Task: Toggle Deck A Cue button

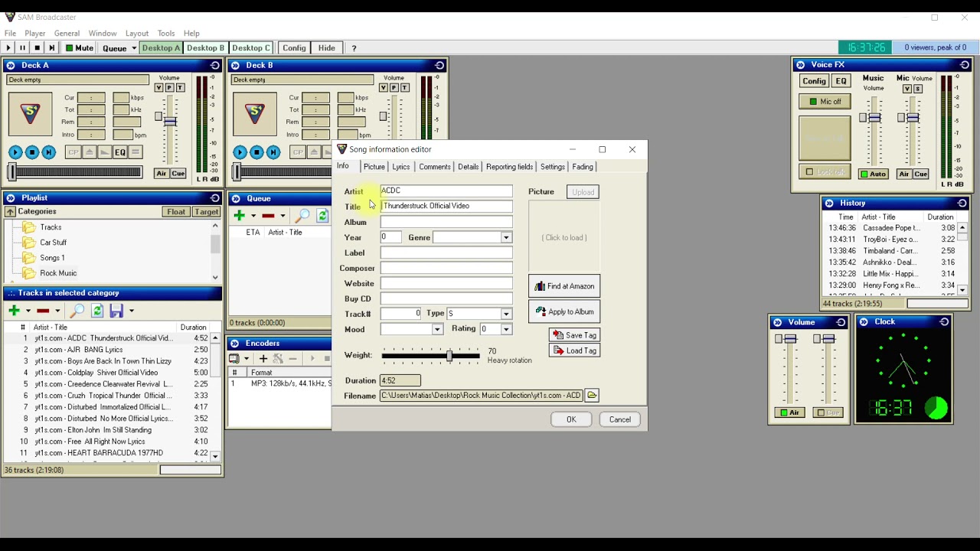Action: pyautogui.click(x=178, y=174)
